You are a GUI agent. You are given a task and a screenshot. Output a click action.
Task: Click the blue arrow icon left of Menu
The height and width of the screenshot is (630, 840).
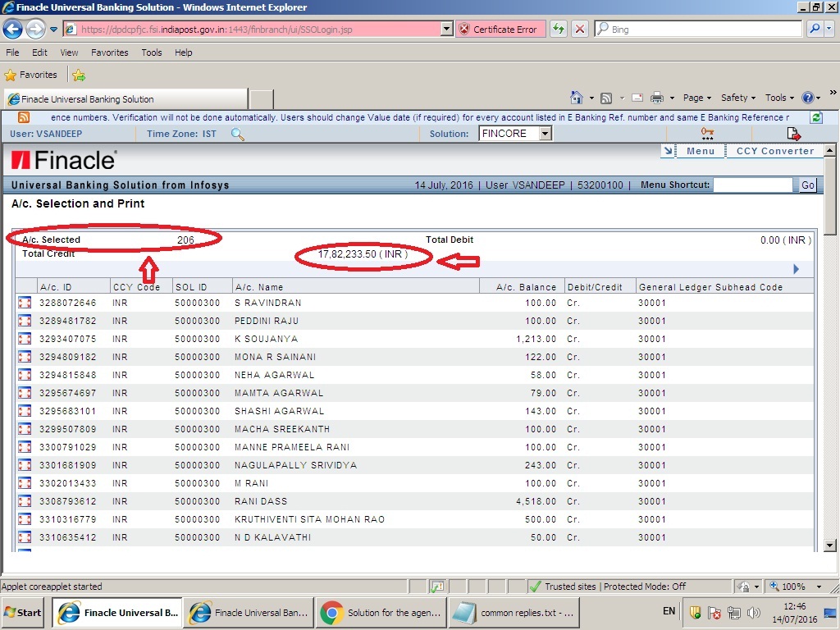coord(668,151)
